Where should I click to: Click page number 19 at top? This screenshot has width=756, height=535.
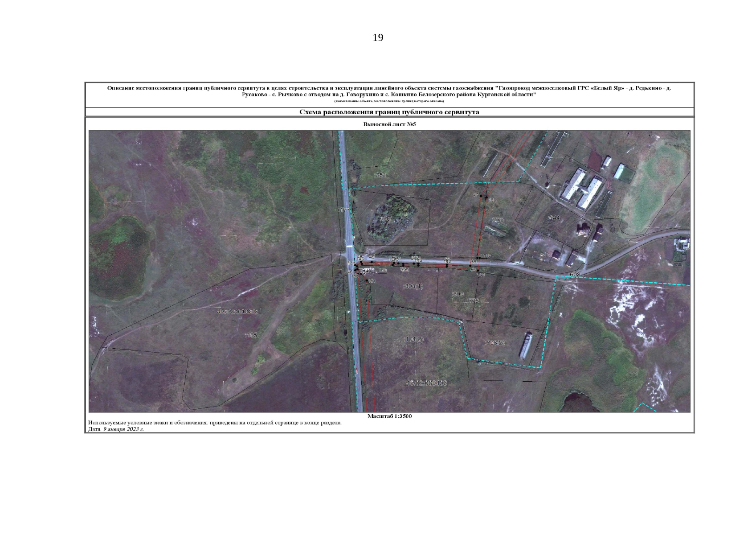point(378,38)
